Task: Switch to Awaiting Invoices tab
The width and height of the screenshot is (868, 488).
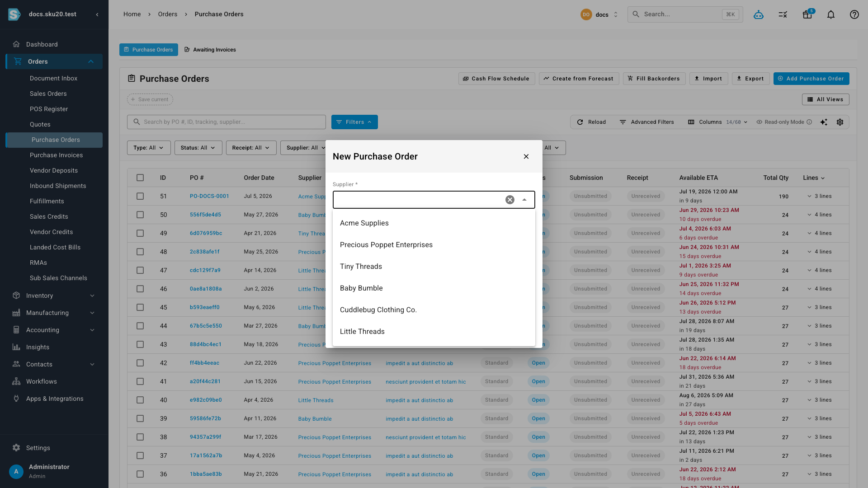Action: point(210,50)
